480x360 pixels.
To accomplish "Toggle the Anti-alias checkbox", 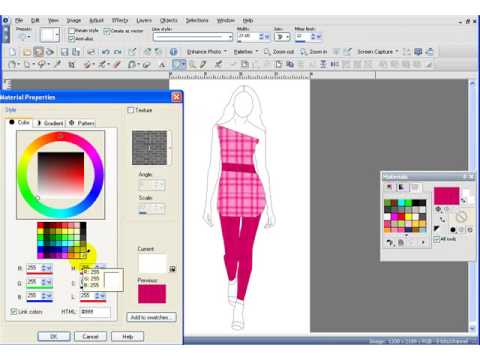I will point(71,39).
